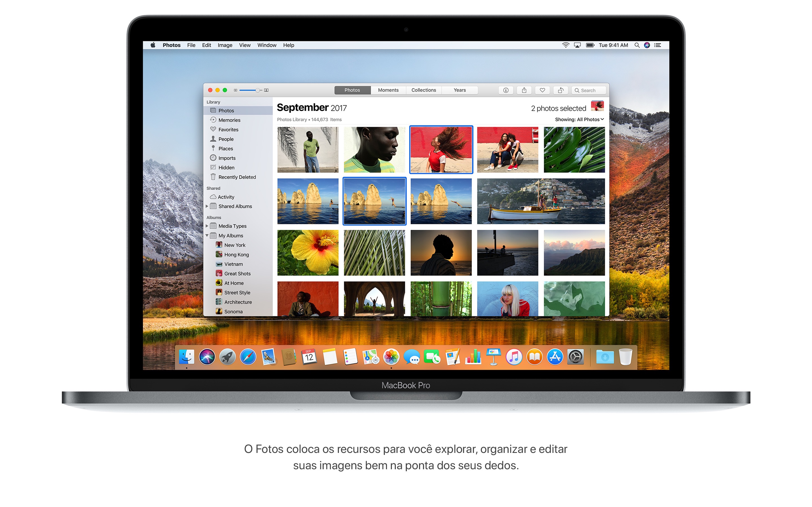
Task: Toggle the info button in toolbar
Action: [504, 90]
